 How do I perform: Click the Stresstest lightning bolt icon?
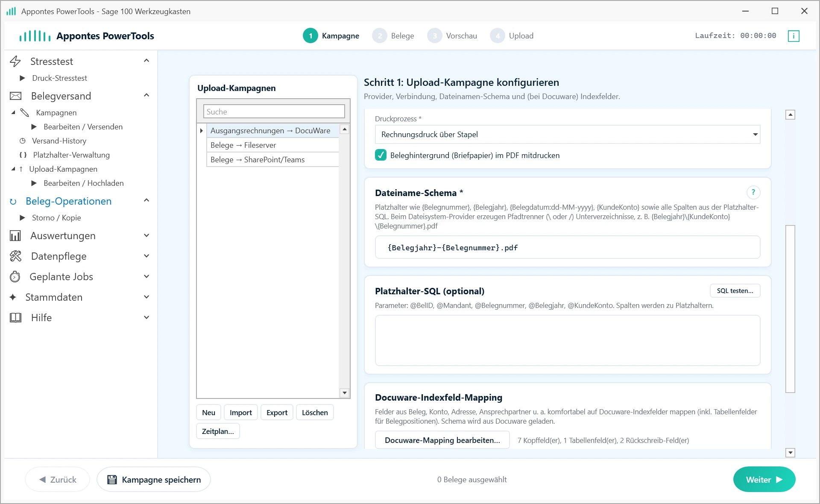coord(15,62)
